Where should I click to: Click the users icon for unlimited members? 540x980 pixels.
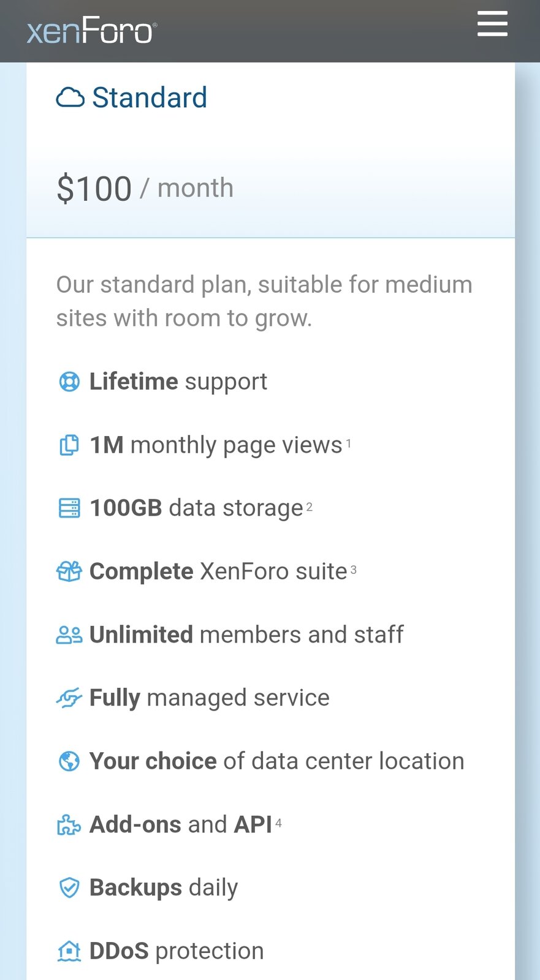pos(69,635)
